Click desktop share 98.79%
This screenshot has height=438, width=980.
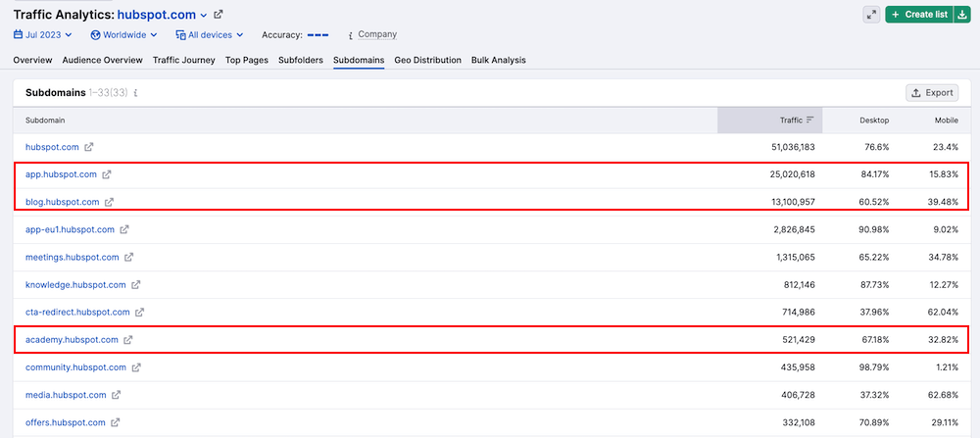tap(874, 367)
